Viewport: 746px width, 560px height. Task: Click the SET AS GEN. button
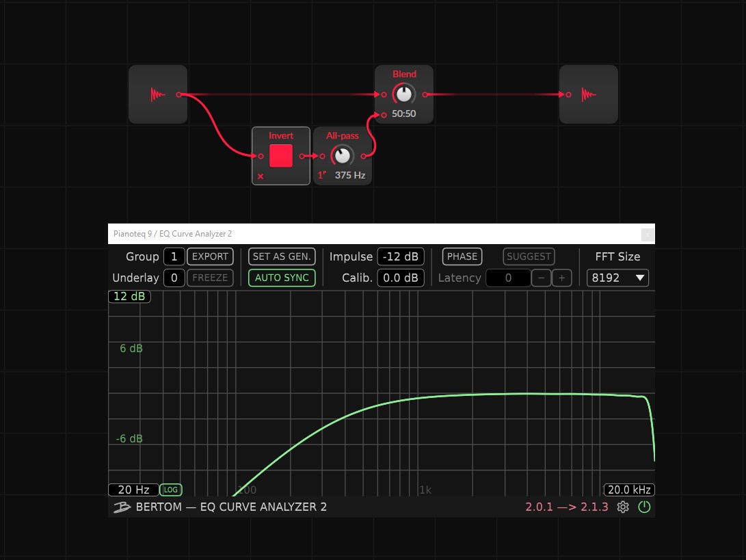[282, 256]
